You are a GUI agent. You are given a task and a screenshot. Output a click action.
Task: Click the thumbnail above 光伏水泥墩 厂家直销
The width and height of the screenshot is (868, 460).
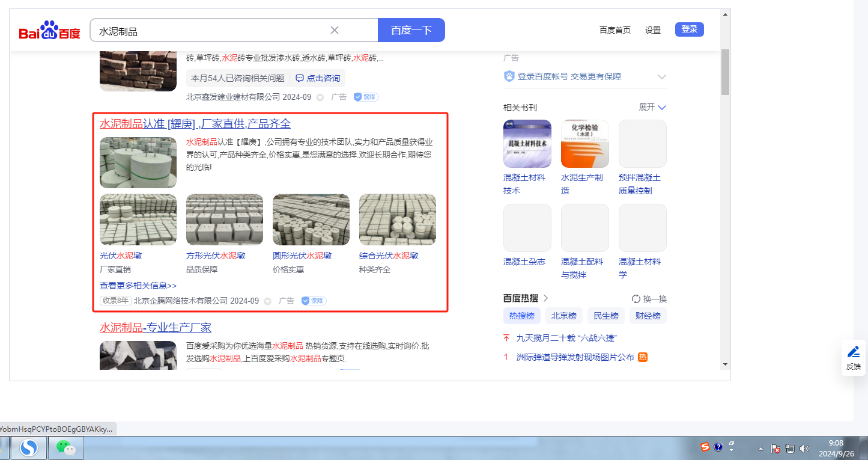pyautogui.click(x=138, y=219)
